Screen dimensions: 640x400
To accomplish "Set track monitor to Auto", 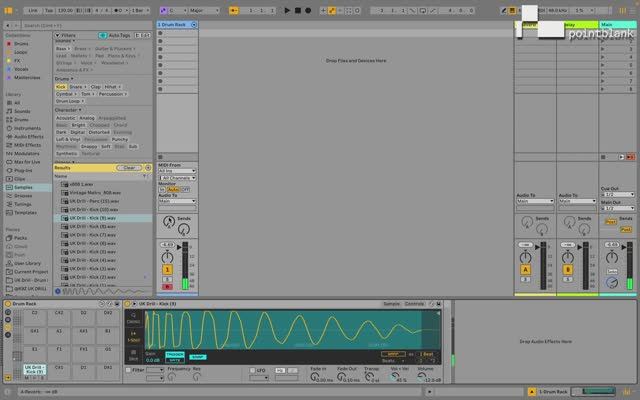I will (x=173, y=189).
